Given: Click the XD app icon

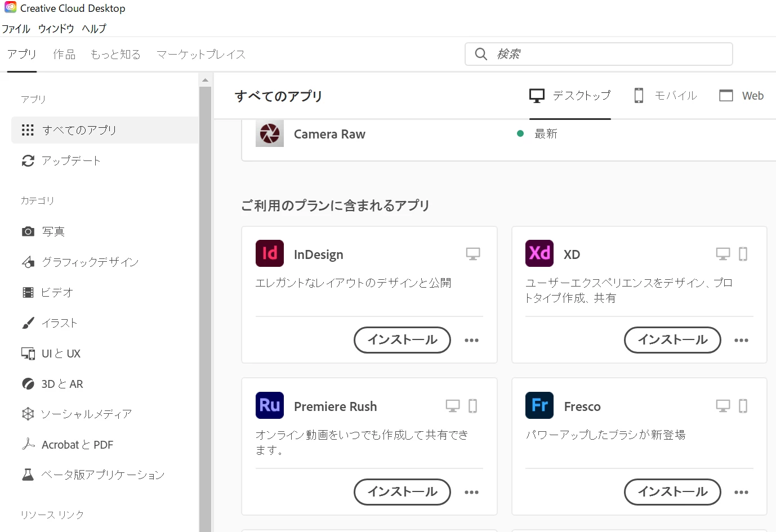Looking at the screenshot, I should pyautogui.click(x=539, y=253).
